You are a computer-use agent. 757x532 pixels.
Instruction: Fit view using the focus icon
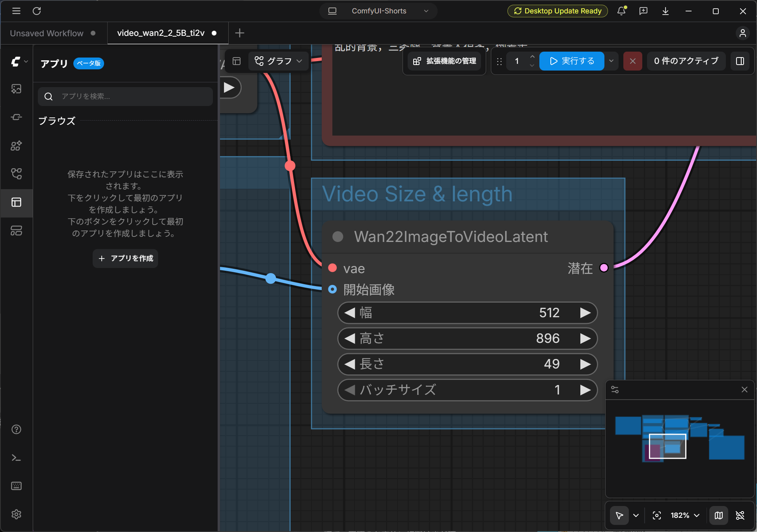[x=657, y=515]
